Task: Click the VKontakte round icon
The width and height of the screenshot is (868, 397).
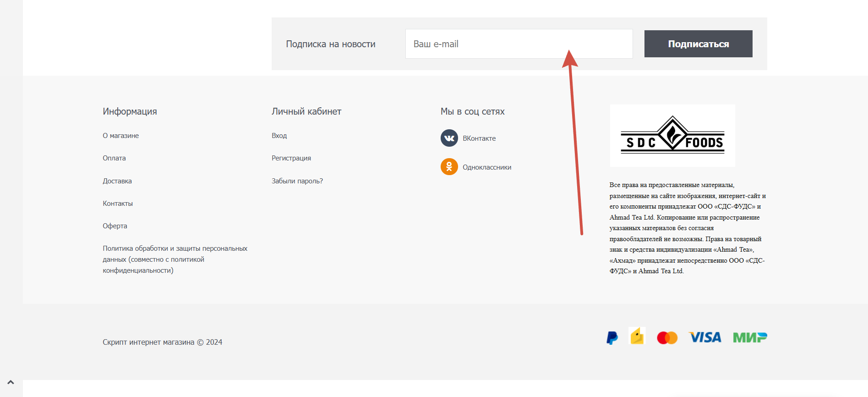Action: (x=449, y=138)
